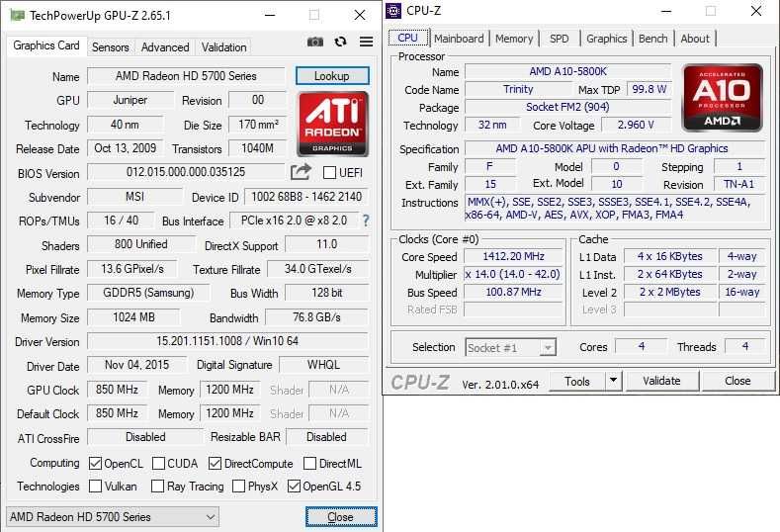Click the Release Date Oct 13, 2009 value
This screenshot has height=532, width=780.
point(126,148)
